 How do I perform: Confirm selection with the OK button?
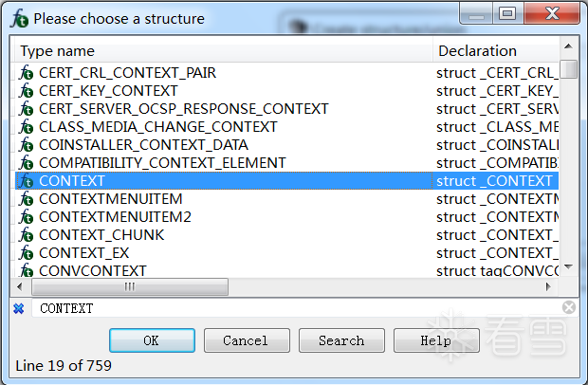pos(152,340)
